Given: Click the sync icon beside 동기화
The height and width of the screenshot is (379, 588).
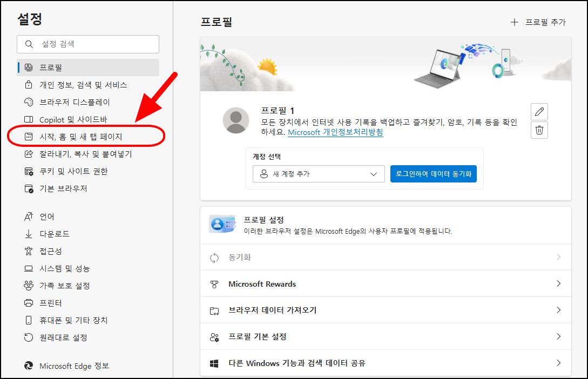Looking at the screenshot, I should tap(214, 258).
